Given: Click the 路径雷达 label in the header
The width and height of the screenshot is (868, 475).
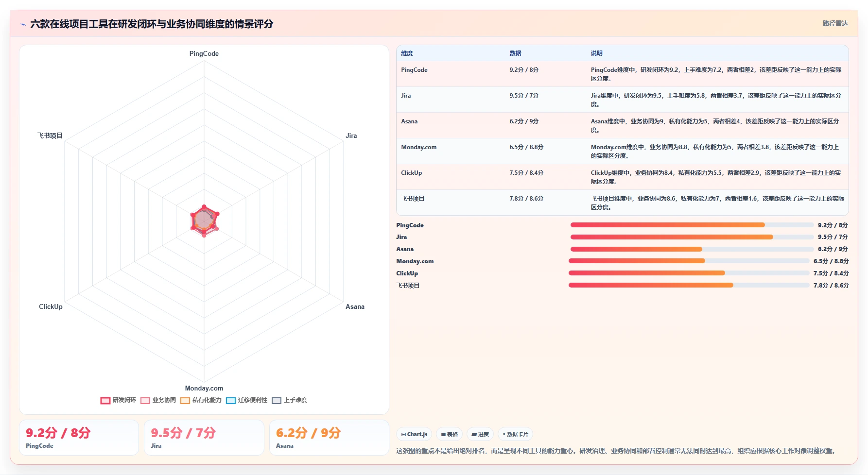Looking at the screenshot, I should pyautogui.click(x=835, y=23).
